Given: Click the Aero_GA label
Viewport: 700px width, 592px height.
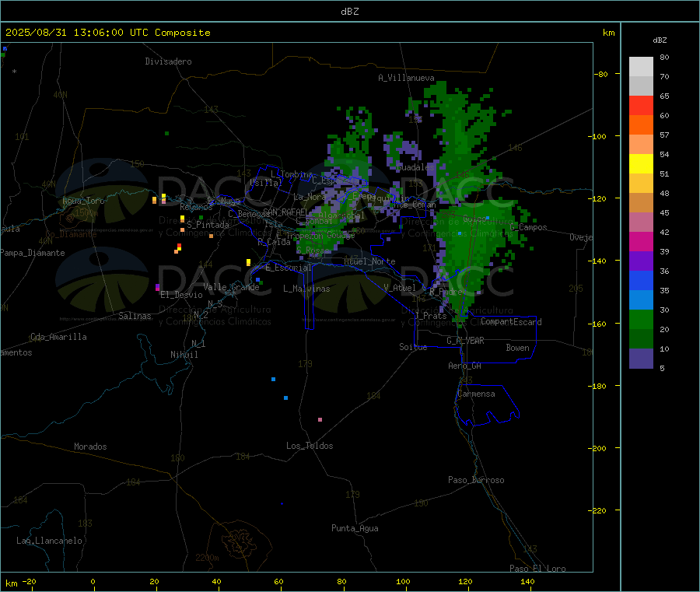Looking at the screenshot, I should point(464,366).
